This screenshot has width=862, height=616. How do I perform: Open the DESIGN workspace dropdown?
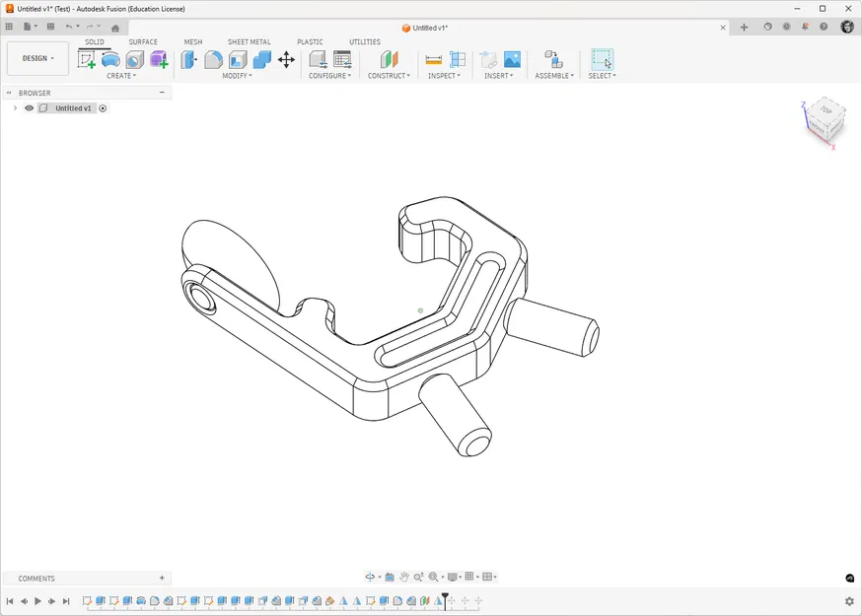(37, 58)
